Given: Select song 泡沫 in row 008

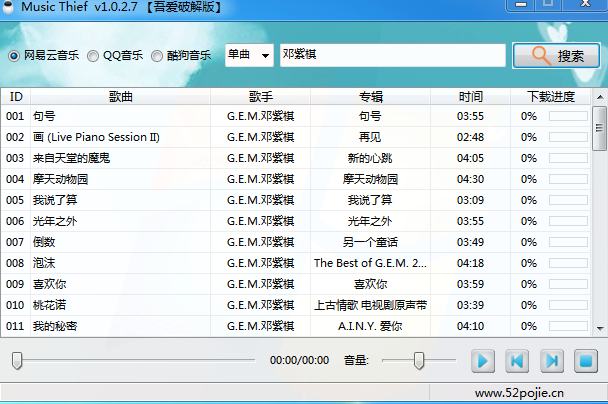Looking at the screenshot, I should click(44, 263).
